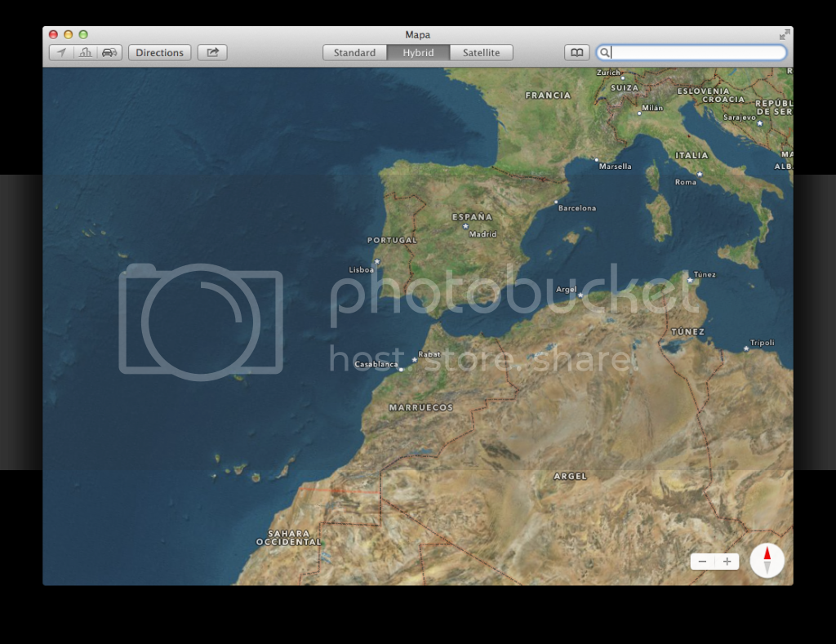Click the TÚNEZ country label
This screenshot has height=644, width=836.
point(687,331)
